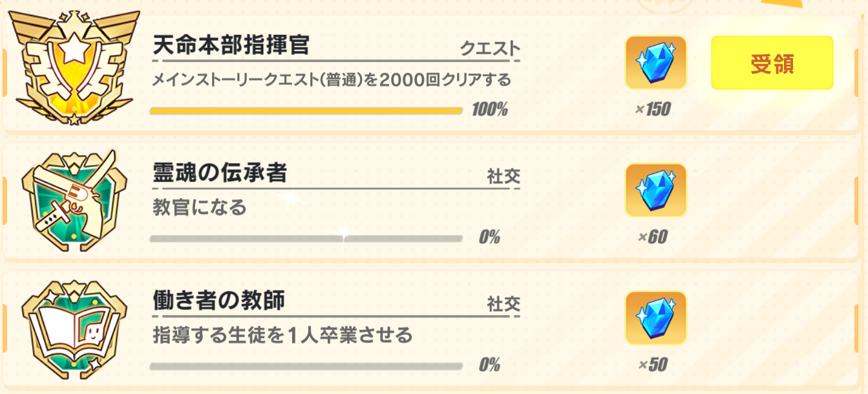Image resolution: width=868 pixels, height=394 pixels.
Task: Click the crystal reward icon for ×50
Action: coord(655,318)
